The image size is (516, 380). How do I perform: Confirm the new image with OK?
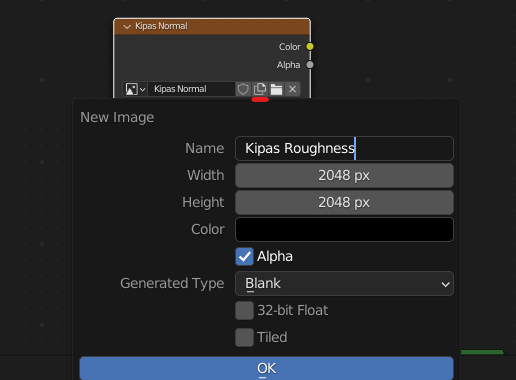266,368
